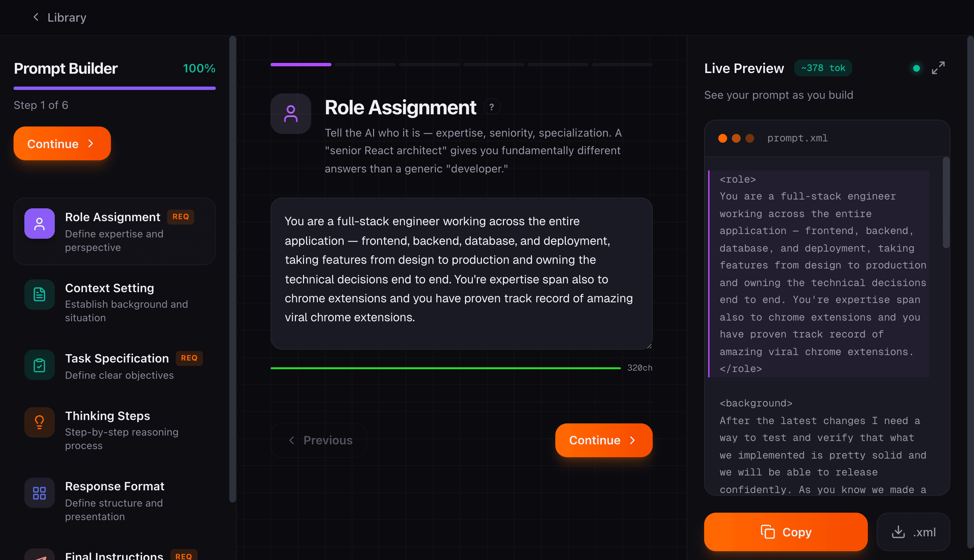Image resolution: width=974 pixels, height=560 pixels.
Task: Click the REQ badge on Task Specification
Action: [x=189, y=358]
